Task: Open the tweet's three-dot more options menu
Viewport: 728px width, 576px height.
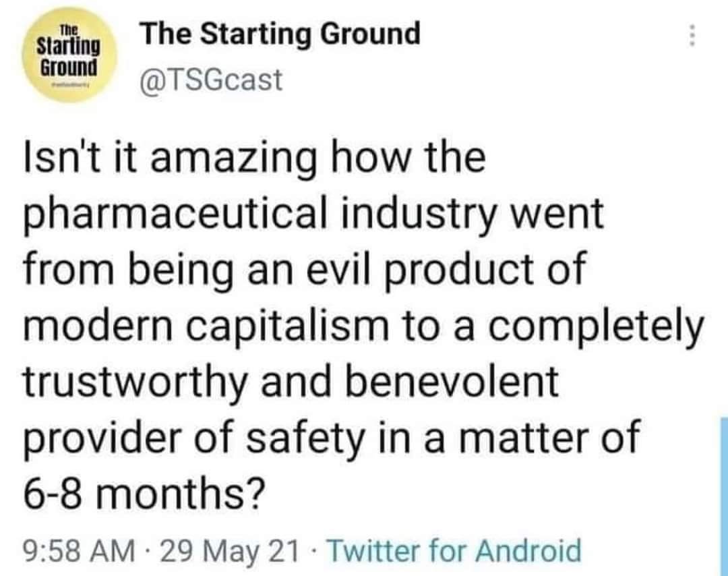Action: click(689, 35)
